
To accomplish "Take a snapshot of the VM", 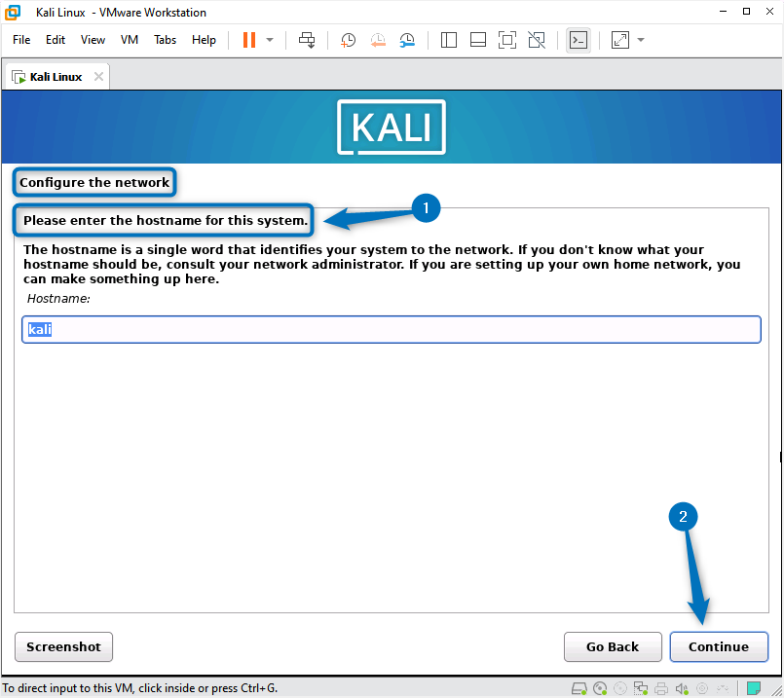I will pos(348,40).
